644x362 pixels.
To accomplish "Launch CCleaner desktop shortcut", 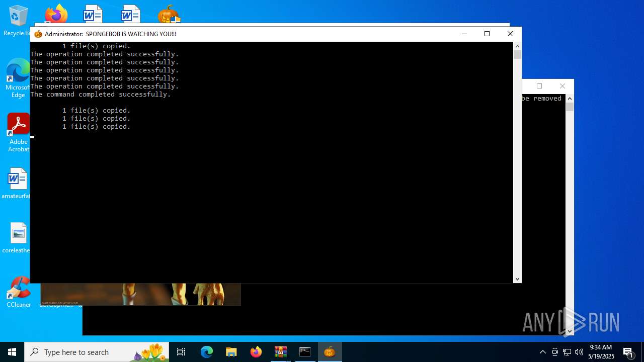I will (19, 292).
